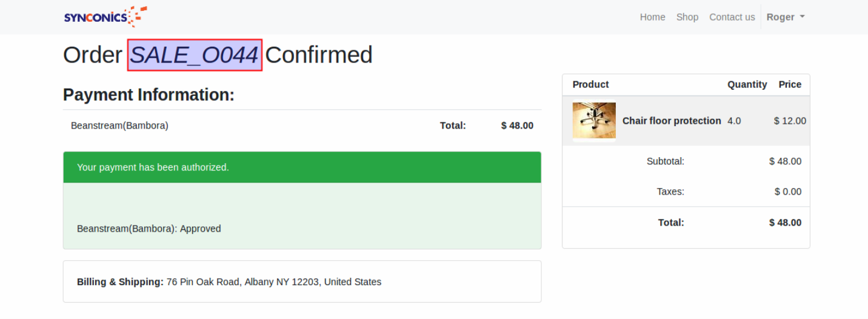Click the Synconics logo
This screenshot has width=868, height=319.
click(105, 17)
